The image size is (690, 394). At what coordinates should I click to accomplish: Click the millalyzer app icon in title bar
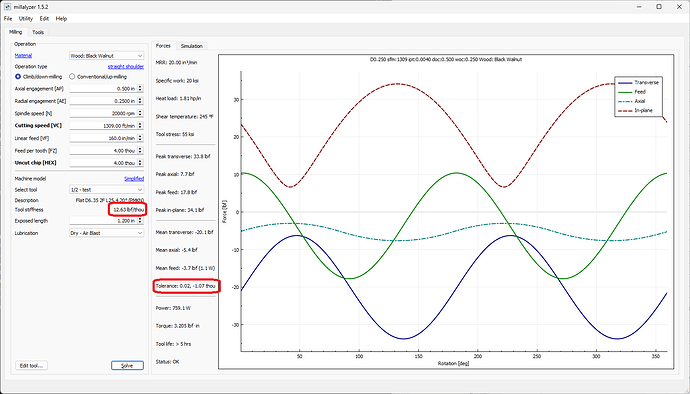(x=7, y=7)
